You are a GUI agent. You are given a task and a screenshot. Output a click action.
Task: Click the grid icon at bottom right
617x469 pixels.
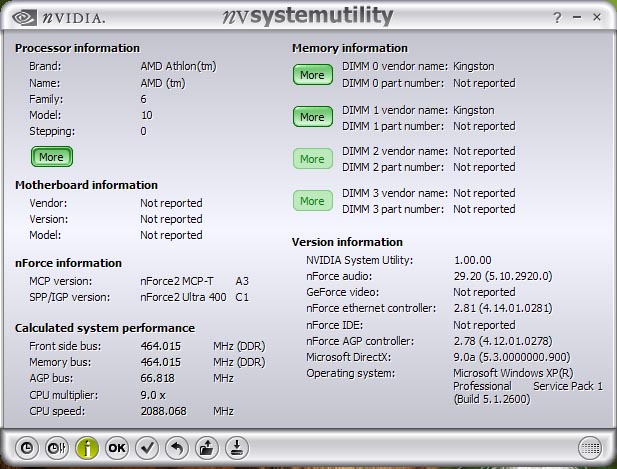point(590,448)
